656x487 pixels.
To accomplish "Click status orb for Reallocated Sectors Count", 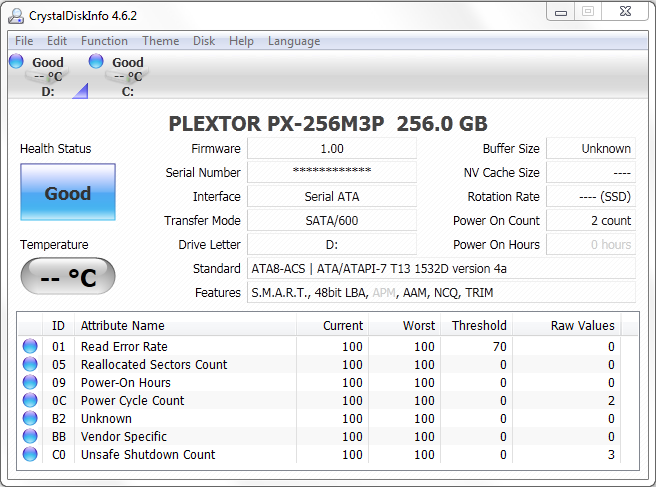I will coord(30,365).
